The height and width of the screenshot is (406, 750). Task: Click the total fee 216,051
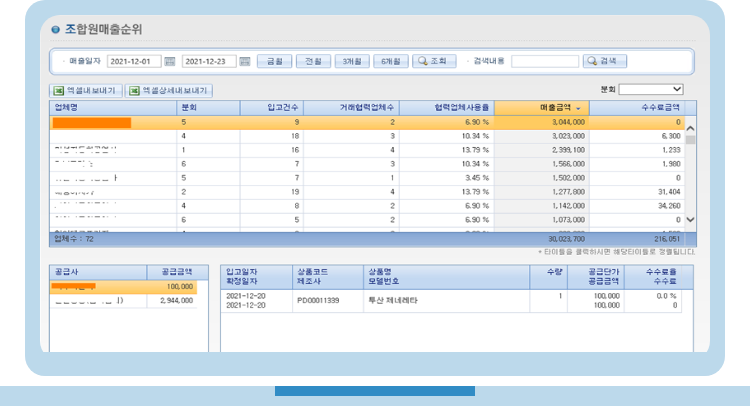point(667,239)
